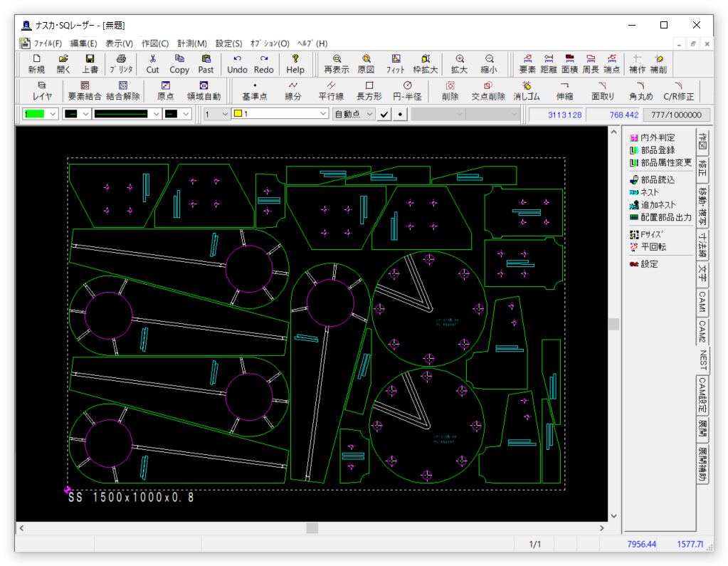
Task: Select the 削除 delete tool
Action: click(450, 90)
